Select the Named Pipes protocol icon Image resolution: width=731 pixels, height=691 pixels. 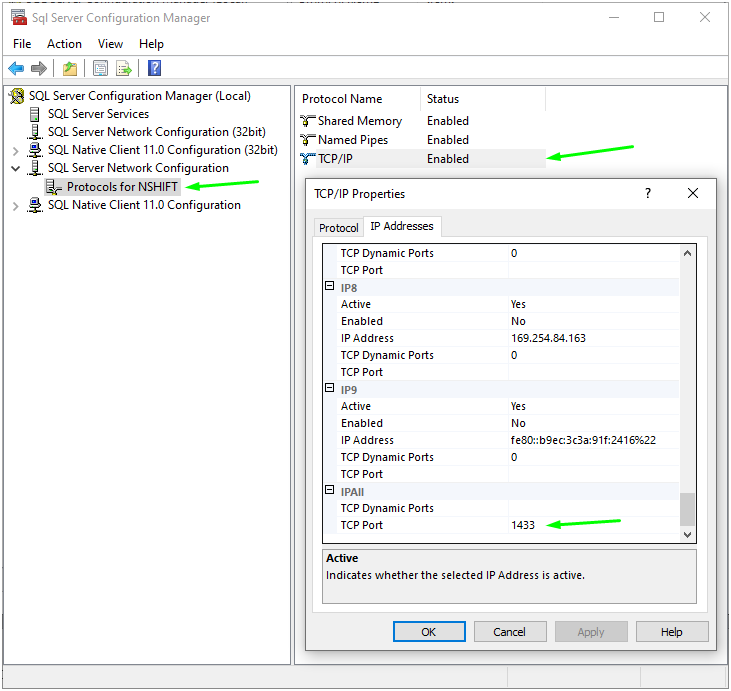[307, 140]
